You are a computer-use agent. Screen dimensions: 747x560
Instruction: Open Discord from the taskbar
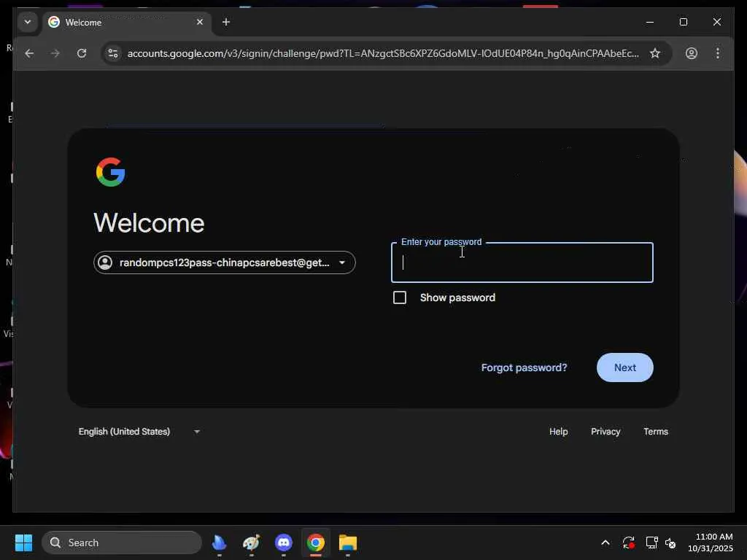(284, 542)
